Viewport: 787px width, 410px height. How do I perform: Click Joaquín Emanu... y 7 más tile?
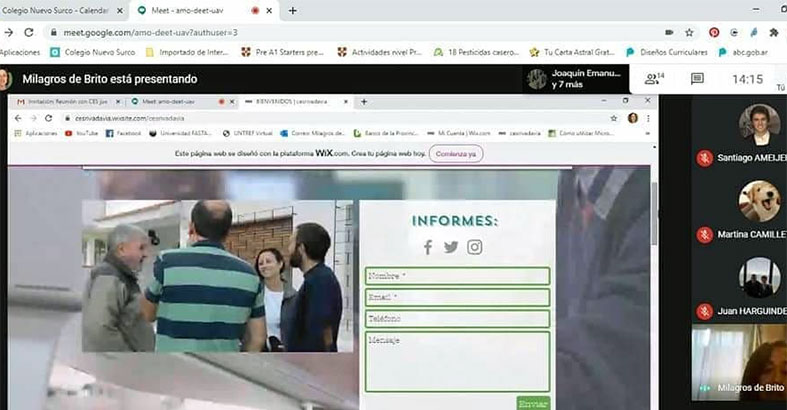click(x=575, y=79)
